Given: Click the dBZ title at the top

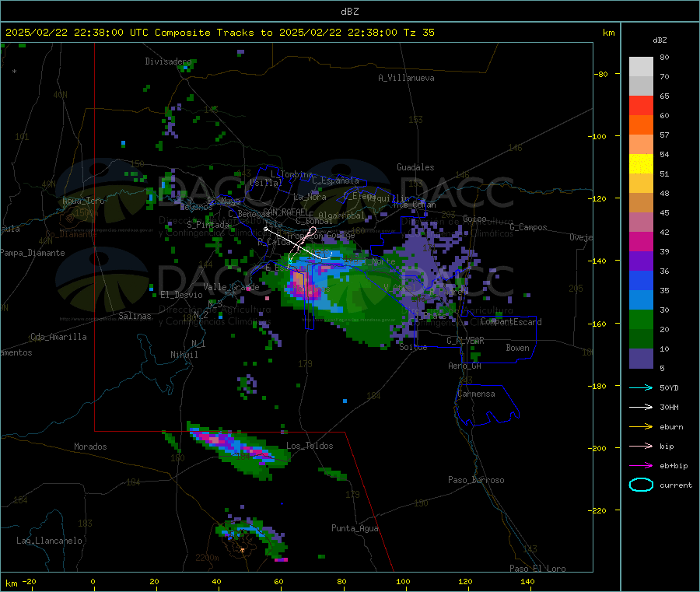Looking at the screenshot, I should click(x=349, y=12).
